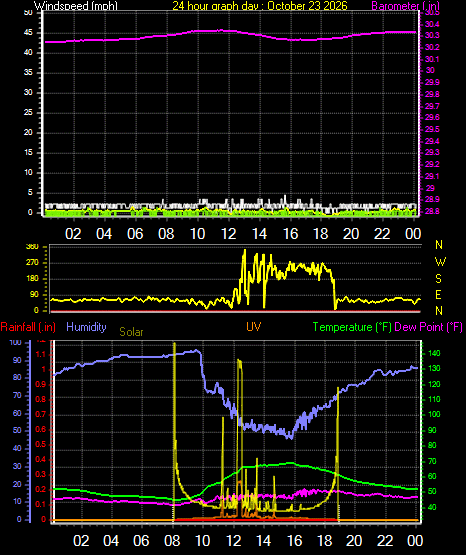Click the '130' temperature scale value
This screenshot has width=466, height=555.
click(434, 368)
